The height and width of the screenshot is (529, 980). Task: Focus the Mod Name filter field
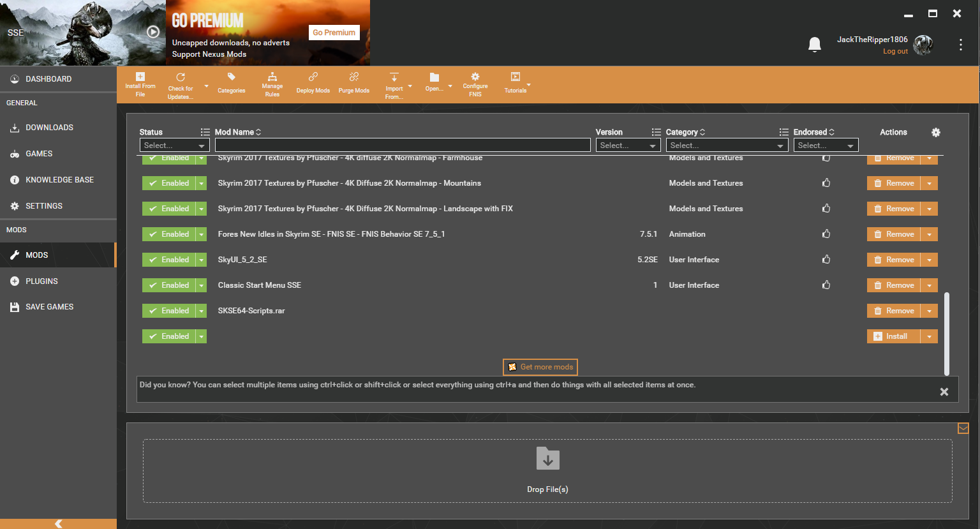point(403,145)
